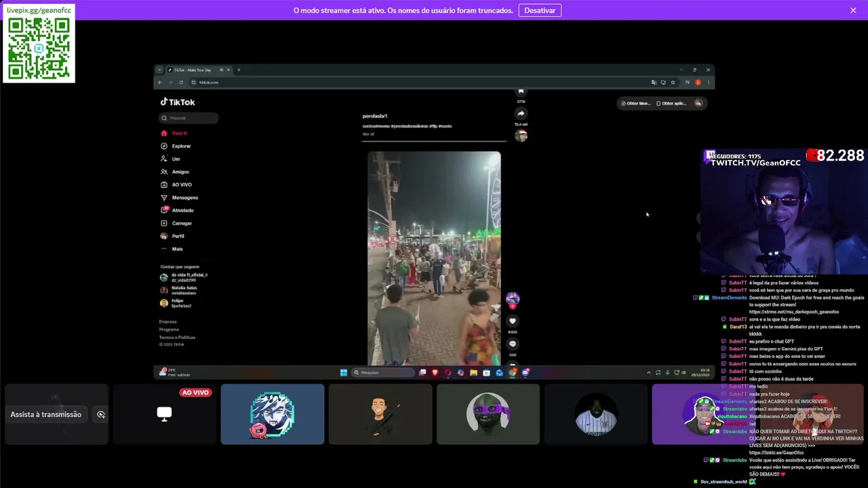The image size is (868, 488).
Task: Click Assista à transmissão button
Action: 46,414
